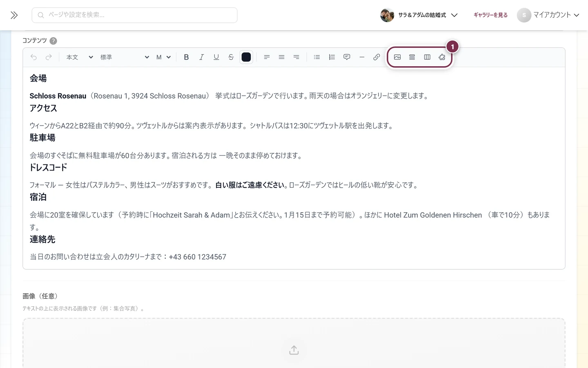Insert a bulleted list
This screenshot has height=368, width=588.
pos(317,57)
